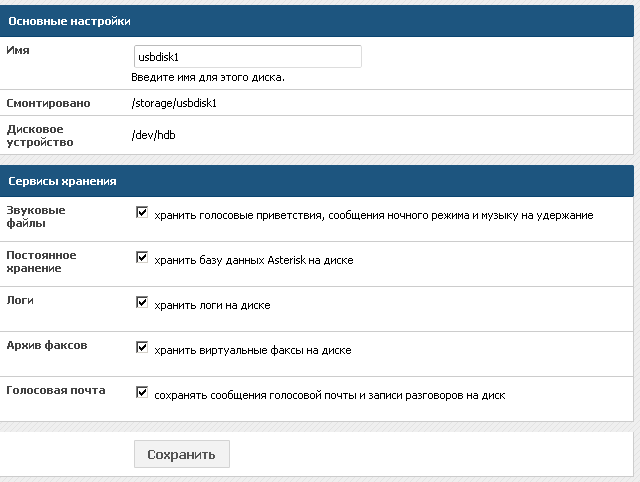Toggle the Звуковые файлы checkbox
The width and height of the screenshot is (640, 482).
[142, 212]
